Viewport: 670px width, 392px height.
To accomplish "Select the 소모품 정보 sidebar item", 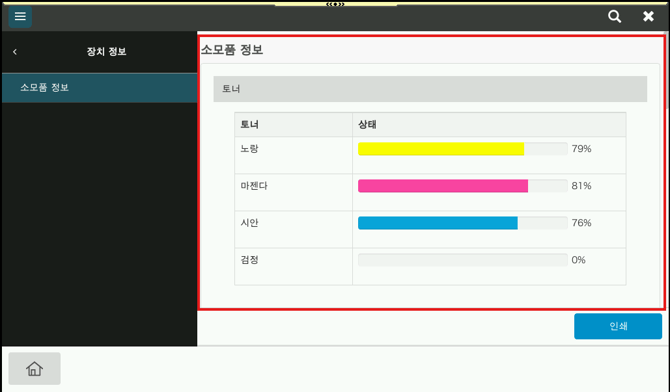I will pos(100,88).
